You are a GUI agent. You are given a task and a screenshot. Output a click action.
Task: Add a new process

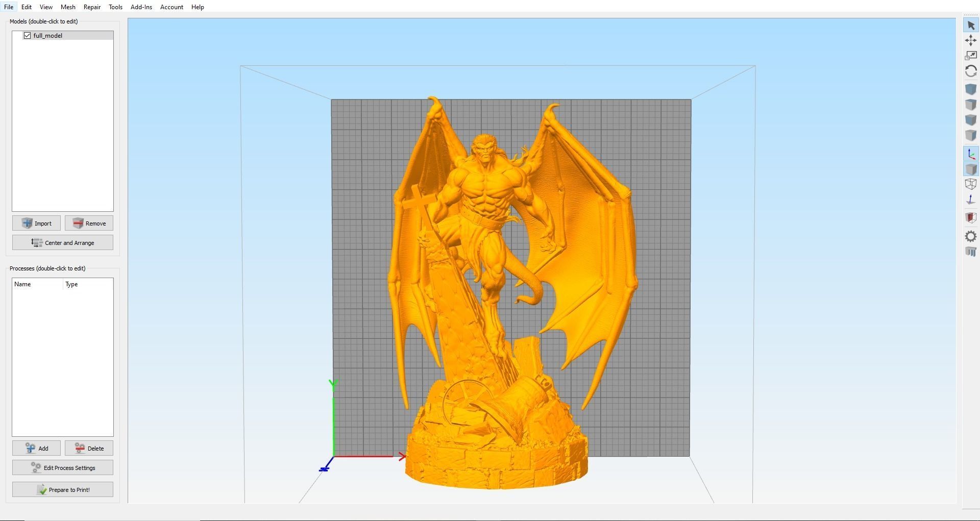point(36,448)
